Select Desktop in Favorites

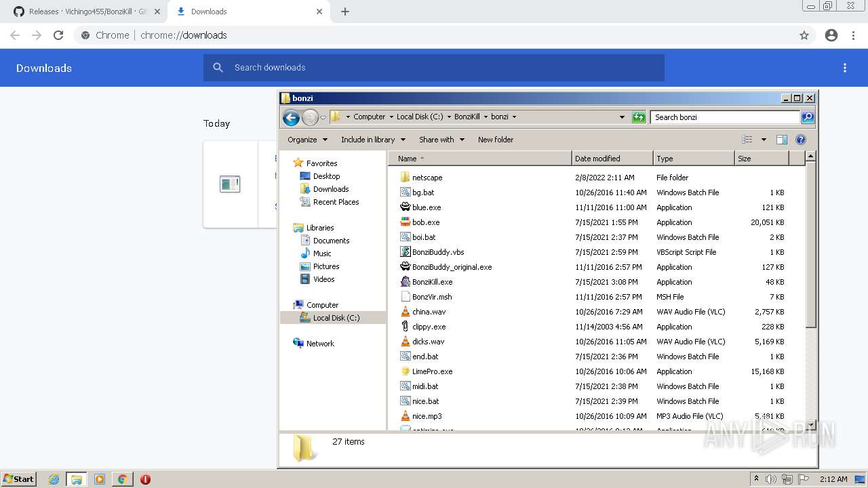[326, 176]
